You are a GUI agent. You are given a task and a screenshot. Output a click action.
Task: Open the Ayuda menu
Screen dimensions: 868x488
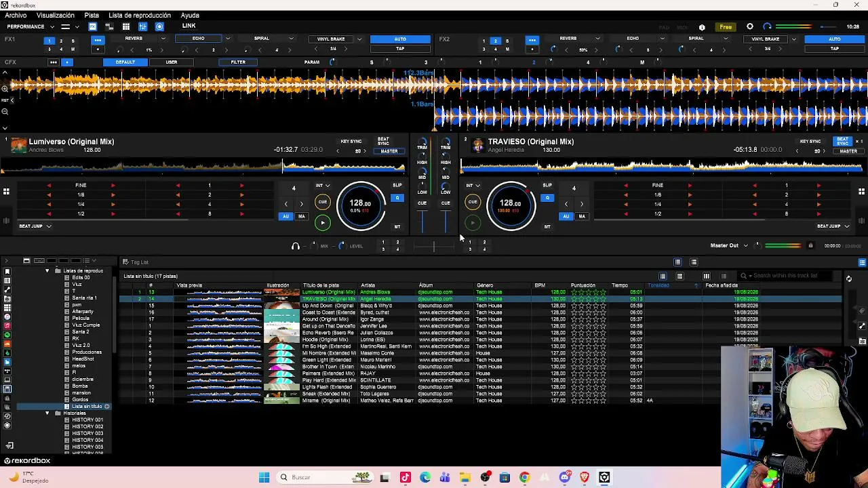coord(190,15)
